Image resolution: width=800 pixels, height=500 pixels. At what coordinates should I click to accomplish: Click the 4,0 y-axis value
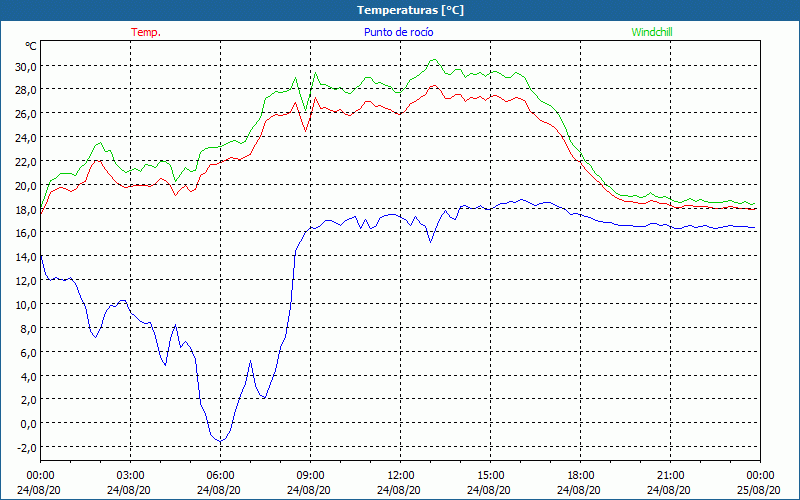[x=27, y=377]
